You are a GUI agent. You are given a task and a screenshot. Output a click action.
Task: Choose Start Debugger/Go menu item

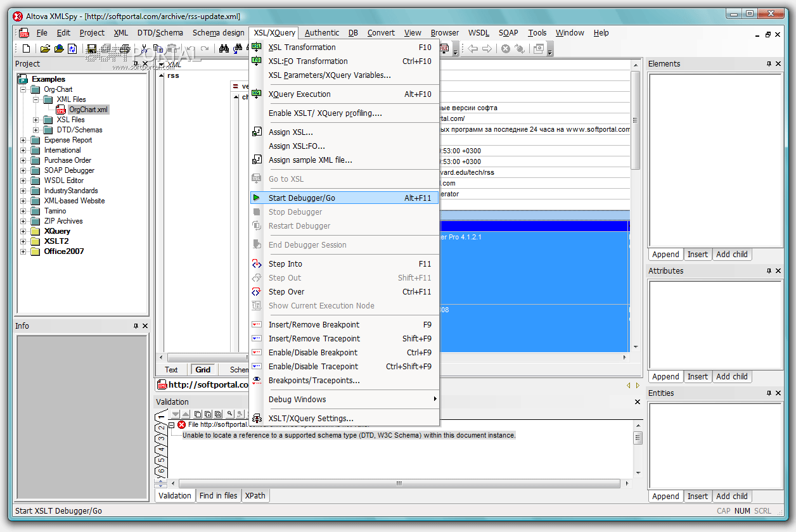(x=344, y=198)
